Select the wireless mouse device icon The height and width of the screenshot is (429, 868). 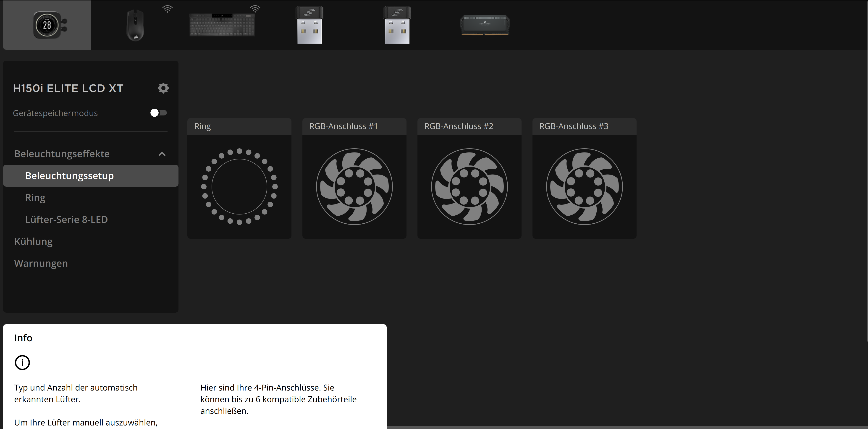click(135, 25)
